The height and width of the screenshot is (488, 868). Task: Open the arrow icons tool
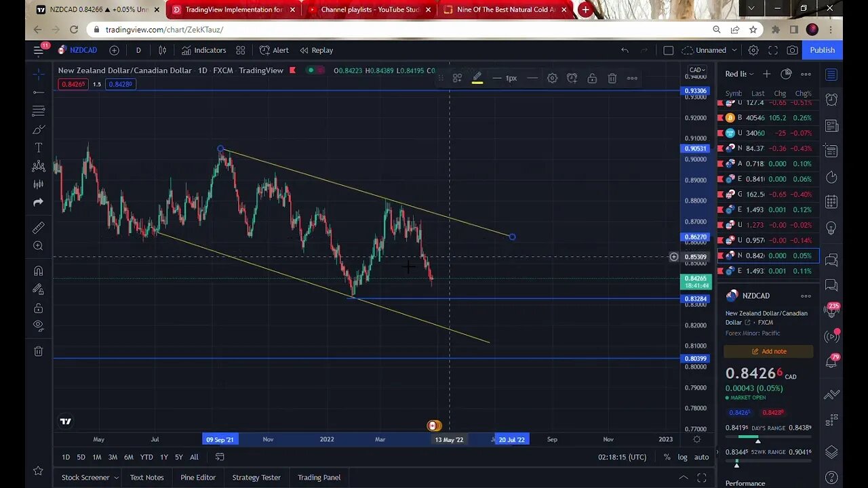pyautogui.click(x=39, y=203)
